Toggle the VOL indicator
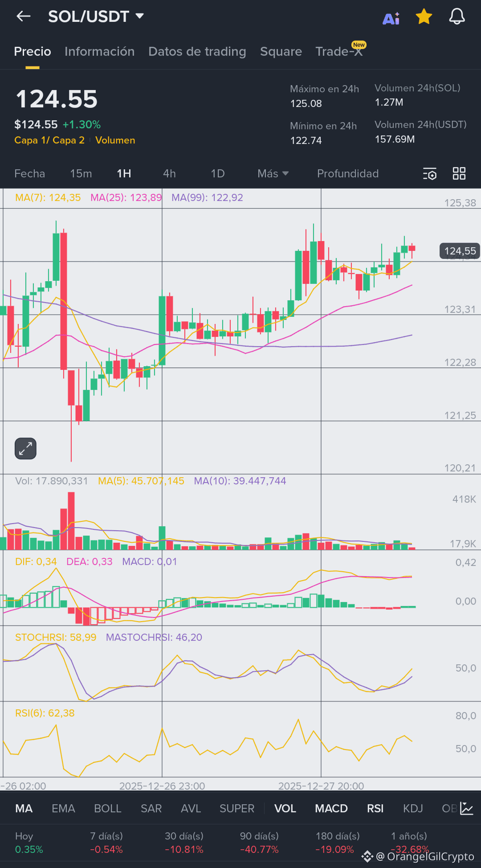 coord(285,808)
